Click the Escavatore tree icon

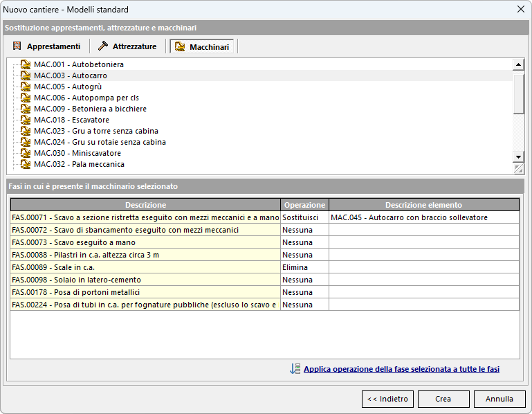tap(26, 120)
